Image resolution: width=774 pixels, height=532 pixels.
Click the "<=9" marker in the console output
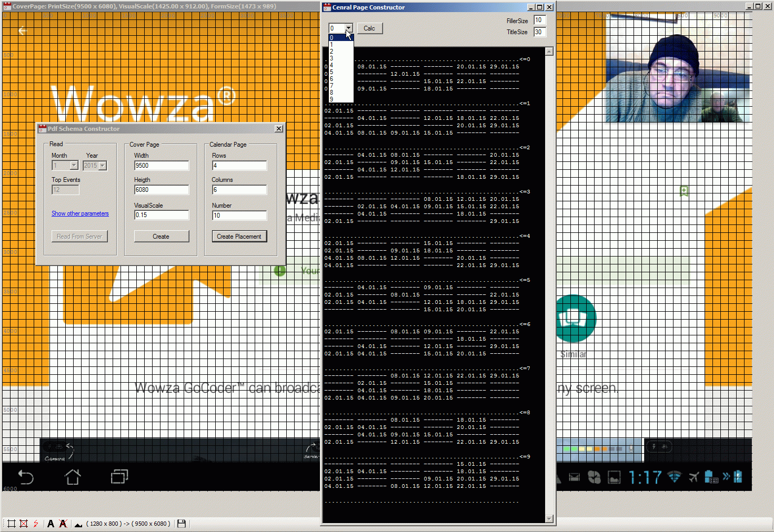point(525,457)
